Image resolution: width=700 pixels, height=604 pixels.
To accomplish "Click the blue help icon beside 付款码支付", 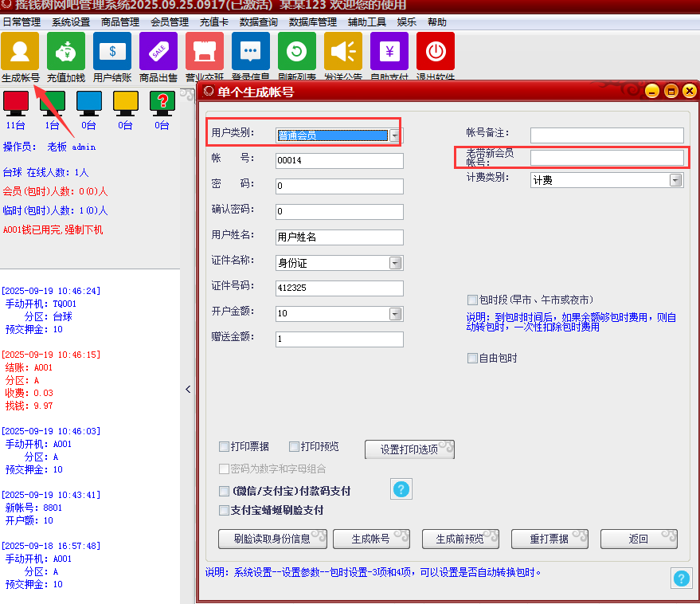I will [401, 489].
